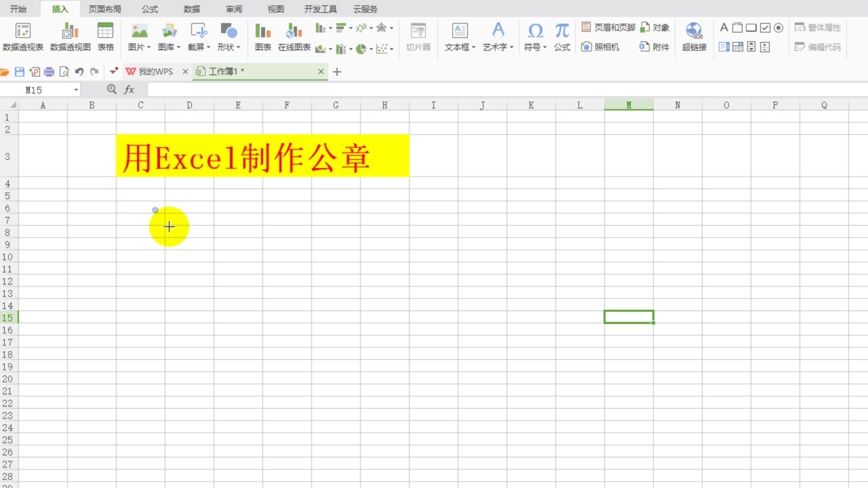The width and height of the screenshot is (868, 488).
Task: Switch to the 开发工具 Developer tab
Action: tap(321, 9)
